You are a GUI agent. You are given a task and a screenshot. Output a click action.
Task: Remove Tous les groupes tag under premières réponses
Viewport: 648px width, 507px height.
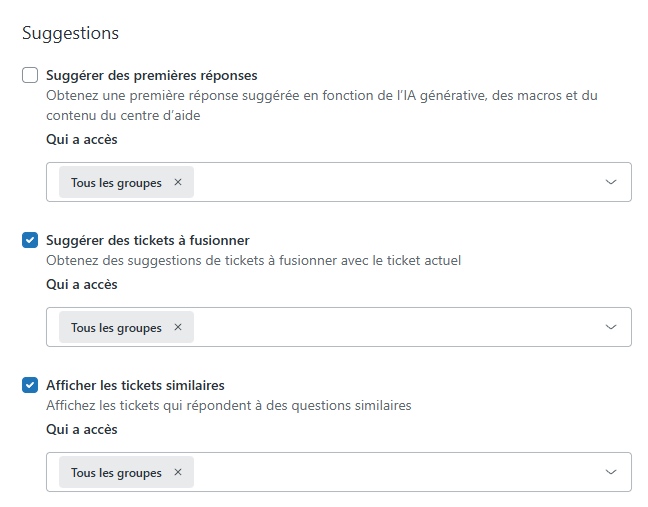point(178,182)
